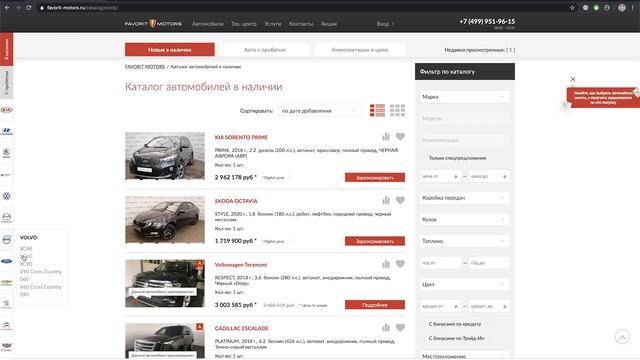The height and width of the screenshot is (360, 640).
Task: Click the FAVORIT MOTORS breadcrumb link
Action: [x=145, y=67]
